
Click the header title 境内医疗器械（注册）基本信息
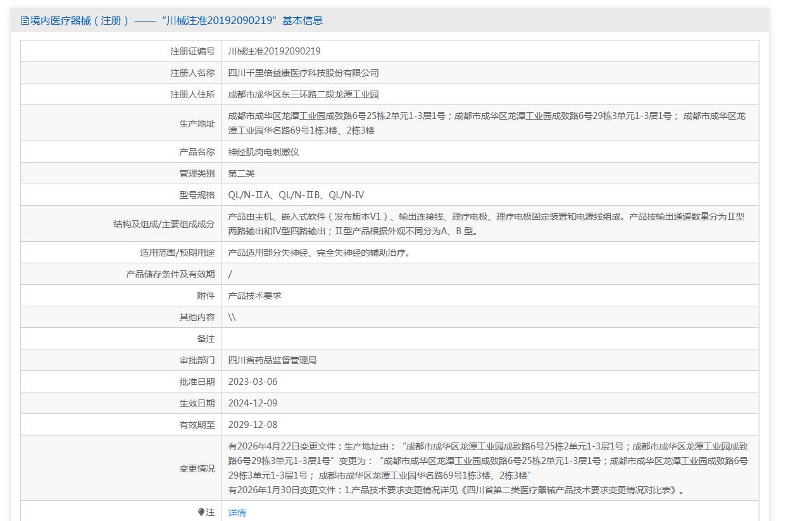177,20
